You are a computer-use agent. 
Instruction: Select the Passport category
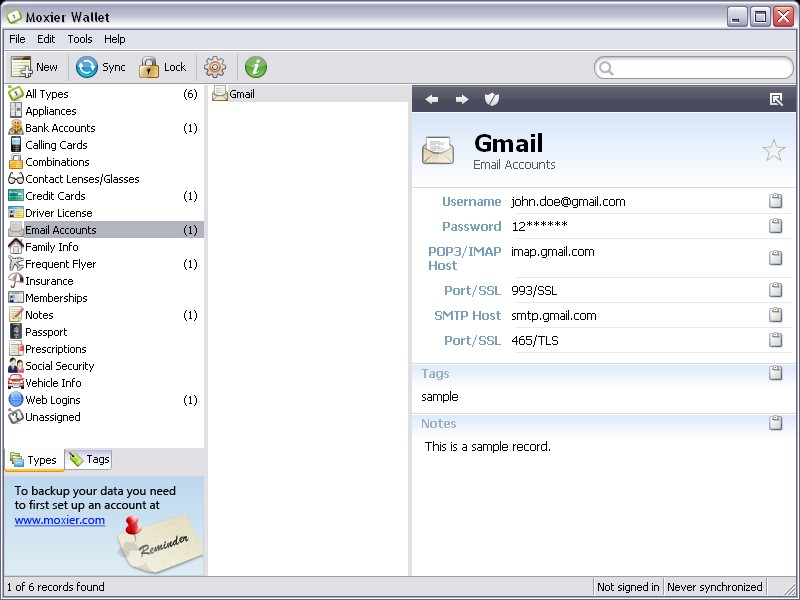(104, 332)
